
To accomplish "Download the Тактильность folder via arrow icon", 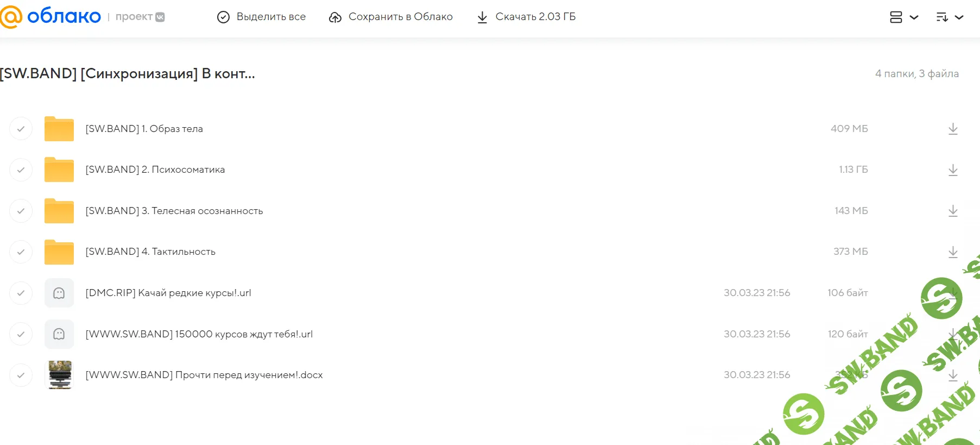I will (952, 252).
